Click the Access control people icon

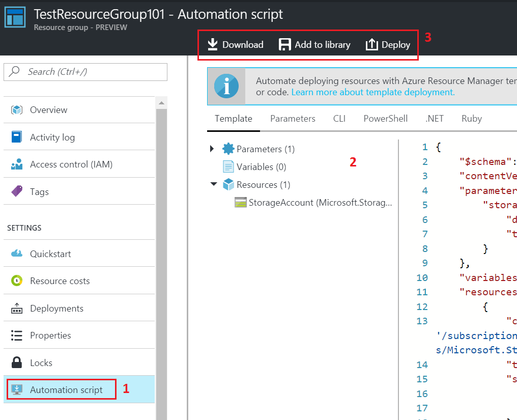[x=17, y=164]
